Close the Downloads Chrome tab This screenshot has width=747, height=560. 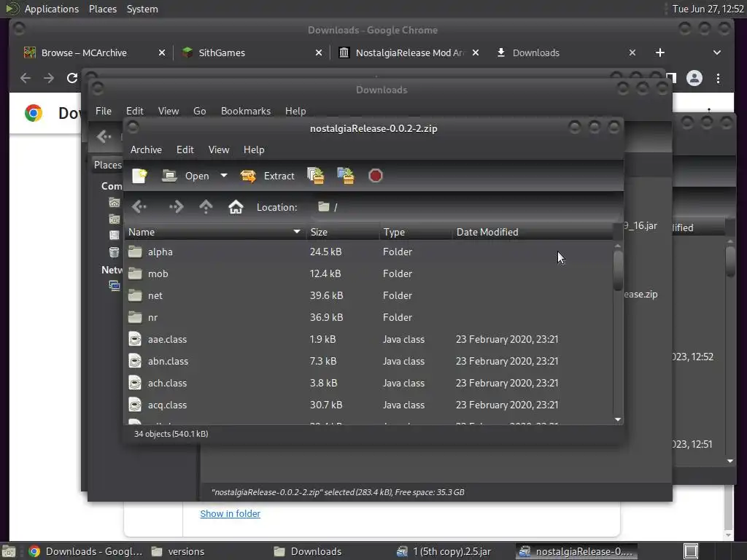pyautogui.click(x=632, y=52)
